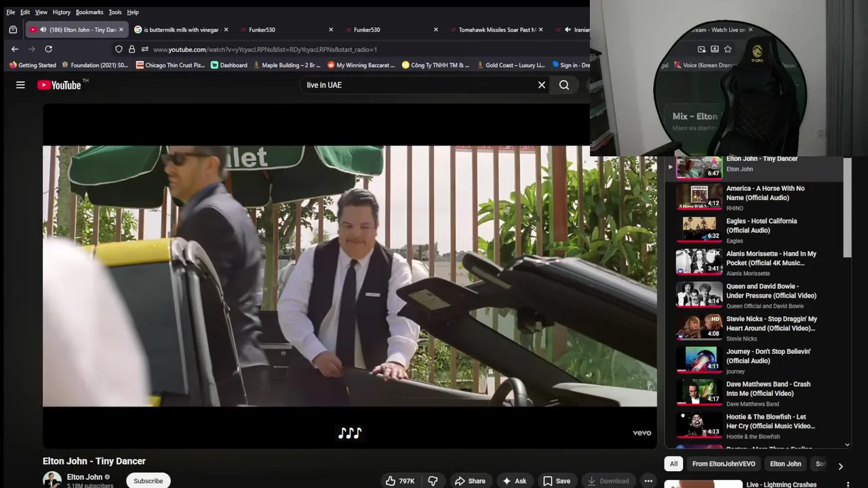Click the YouTube search magnifier button
Image resolution: width=868 pixels, height=488 pixels.
click(x=564, y=85)
